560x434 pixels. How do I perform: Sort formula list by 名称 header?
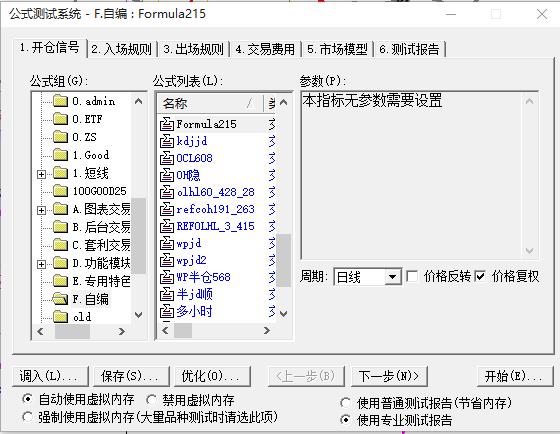click(x=210, y=104)
